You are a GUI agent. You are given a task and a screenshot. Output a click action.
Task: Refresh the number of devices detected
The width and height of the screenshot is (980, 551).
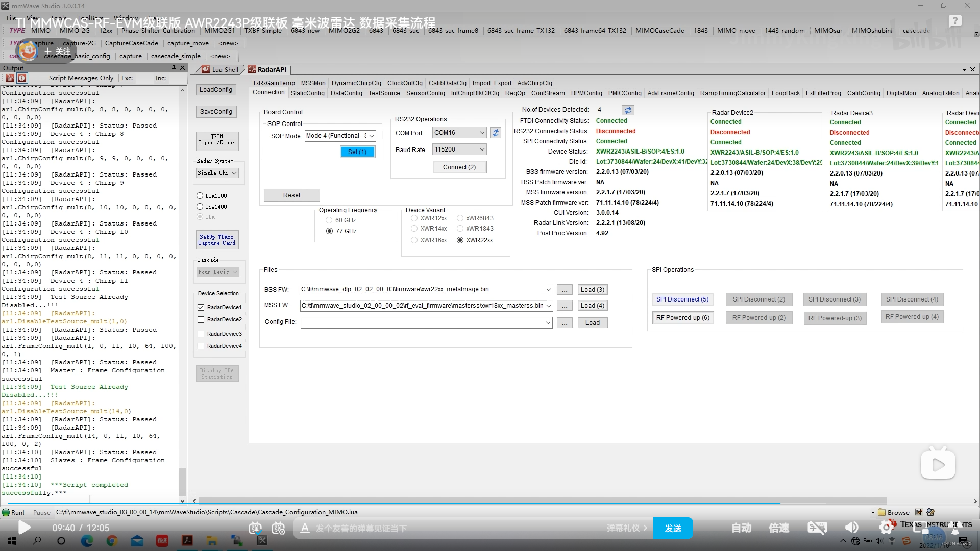(x=628, y=110)
